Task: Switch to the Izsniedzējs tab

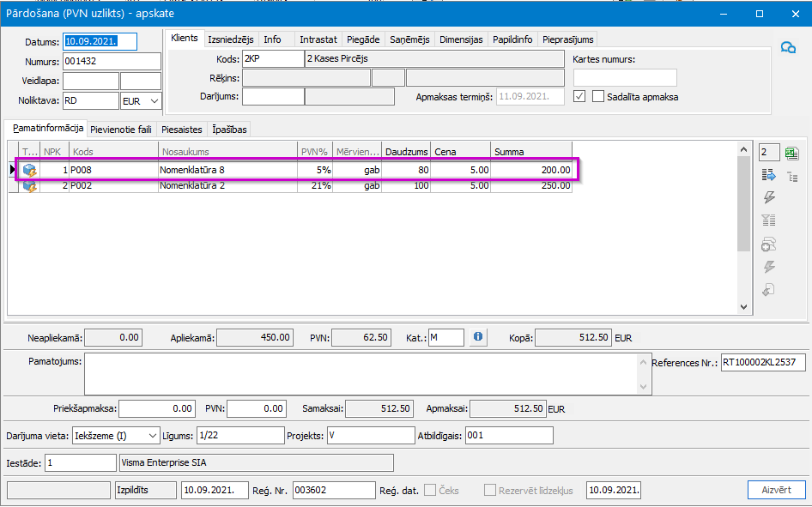Action: (230, 39)
